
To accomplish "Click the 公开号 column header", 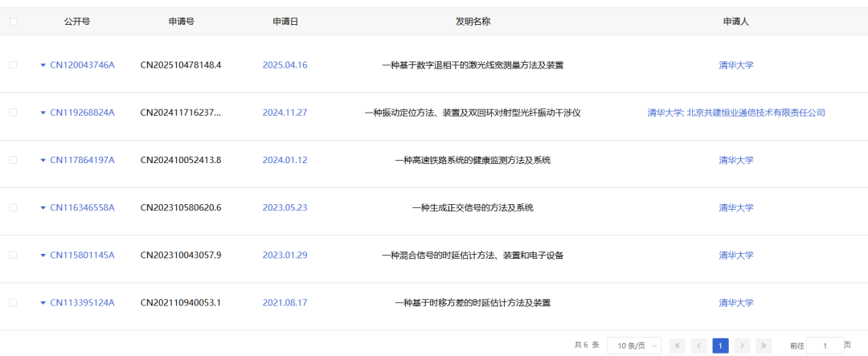I will [x=77, y=22].
